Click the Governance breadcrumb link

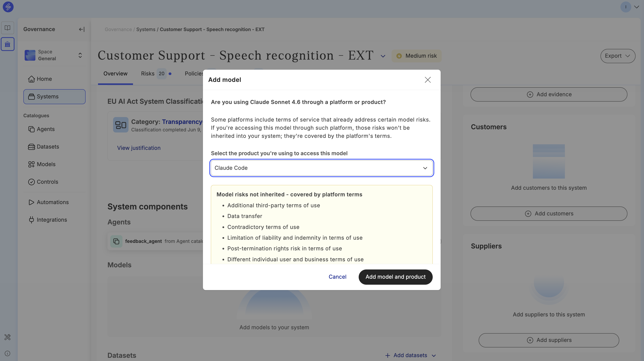pos(118,30)
